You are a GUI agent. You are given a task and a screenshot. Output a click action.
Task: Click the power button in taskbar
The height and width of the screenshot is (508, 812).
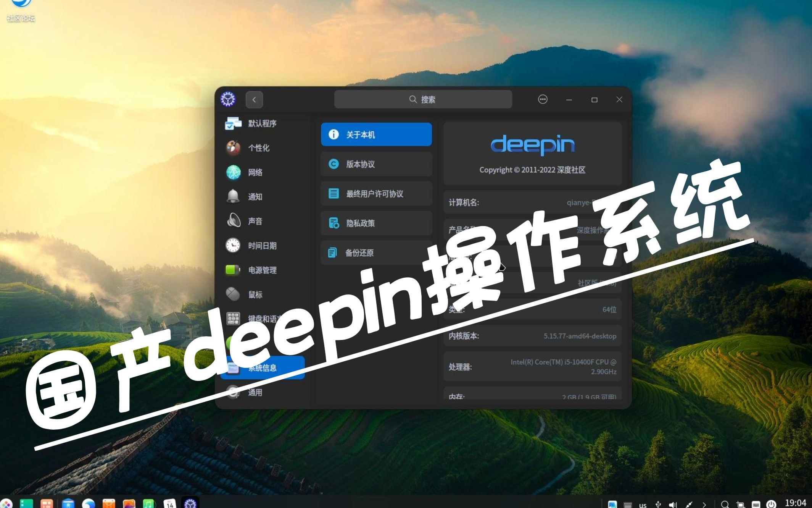click(x=771, y=505)
